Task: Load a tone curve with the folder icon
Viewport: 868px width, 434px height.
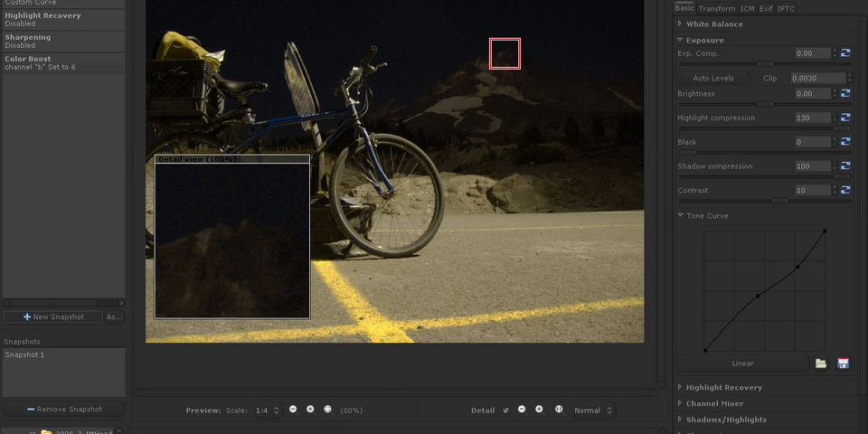Action: tap(821, 363)
